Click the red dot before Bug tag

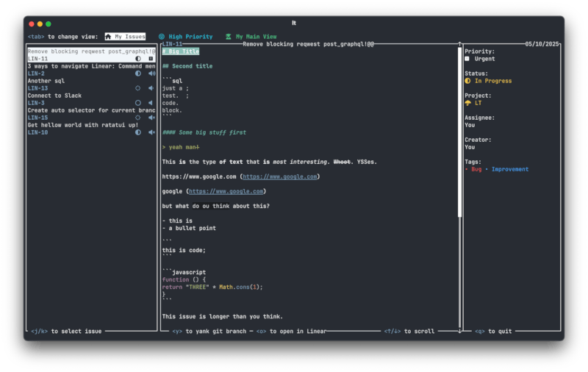[467, 169]
